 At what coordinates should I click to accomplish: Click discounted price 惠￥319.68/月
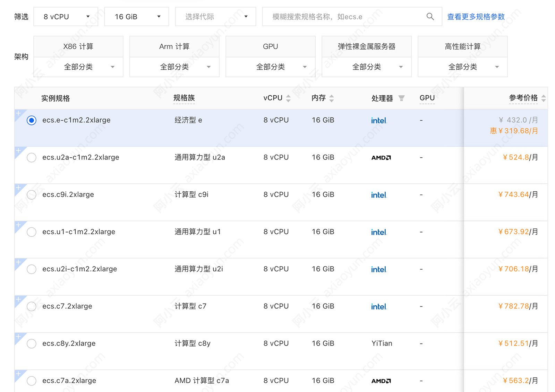tap(514, 131)
